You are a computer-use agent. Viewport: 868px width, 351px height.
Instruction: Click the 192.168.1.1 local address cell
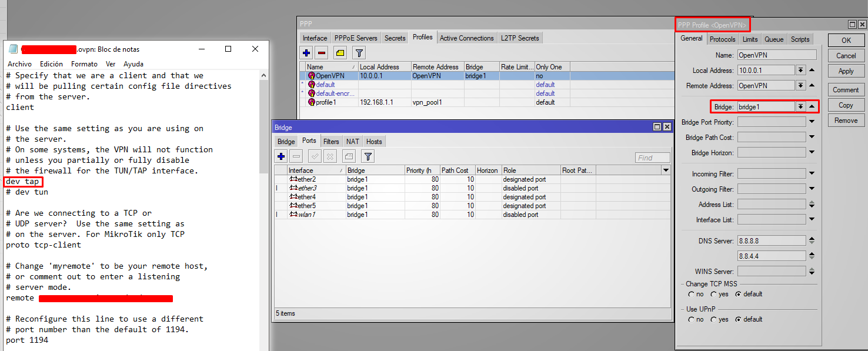pos(385,102)
